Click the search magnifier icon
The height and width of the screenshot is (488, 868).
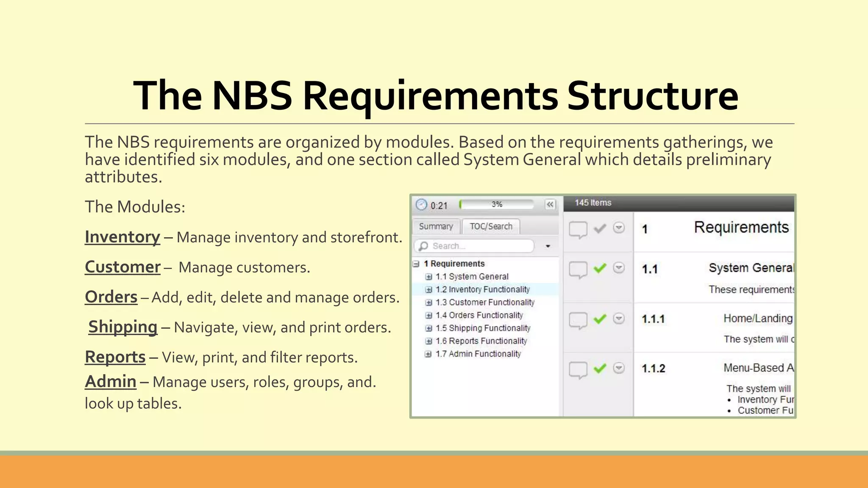[x=423, y=246]
